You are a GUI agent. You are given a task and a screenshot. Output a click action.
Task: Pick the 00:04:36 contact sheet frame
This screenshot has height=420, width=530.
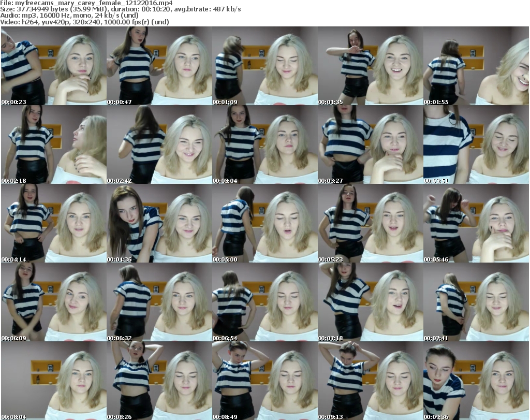click(159, 223)
